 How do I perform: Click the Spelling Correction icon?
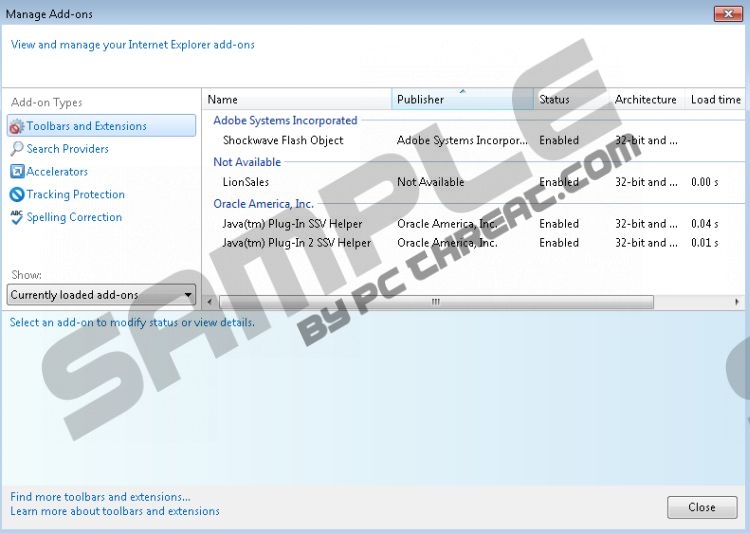pos(17,217)
